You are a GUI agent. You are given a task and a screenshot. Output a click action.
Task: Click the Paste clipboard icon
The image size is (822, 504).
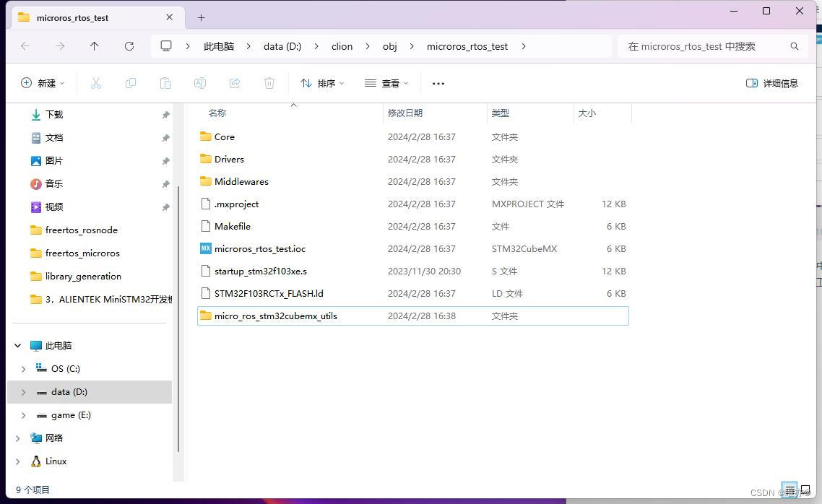(x=165, y=83)
